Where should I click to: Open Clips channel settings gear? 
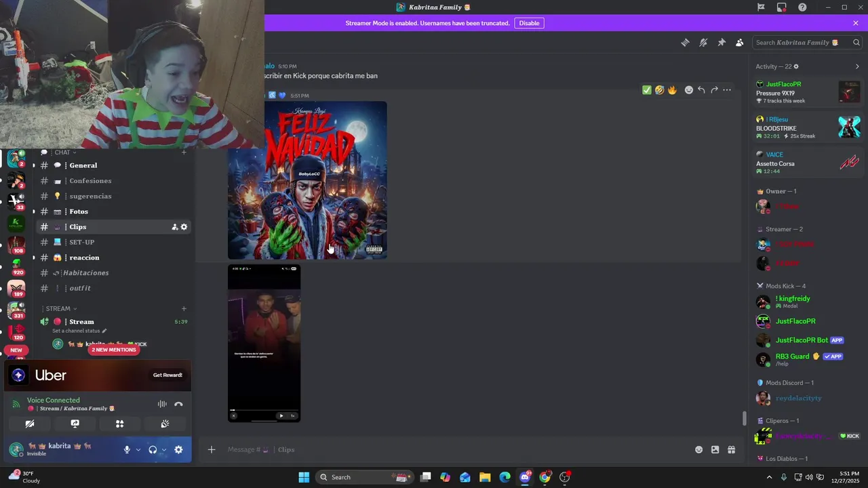click(184, 227)
